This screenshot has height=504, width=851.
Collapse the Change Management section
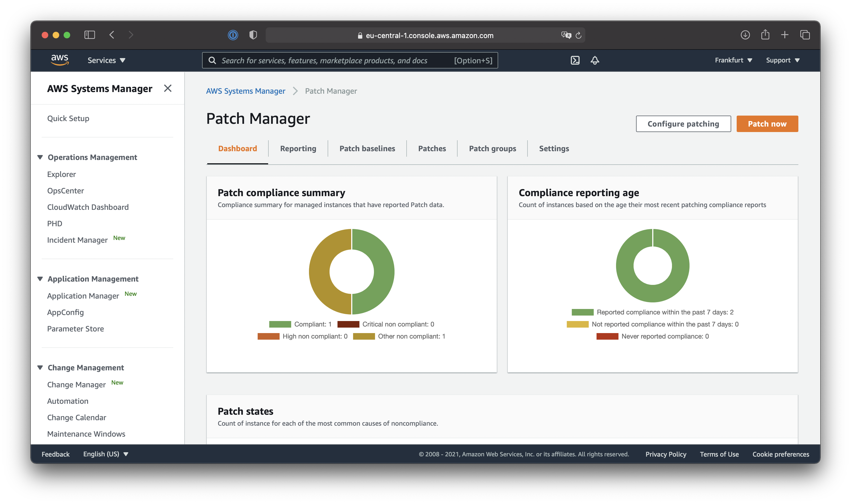[x=40, y=368]
